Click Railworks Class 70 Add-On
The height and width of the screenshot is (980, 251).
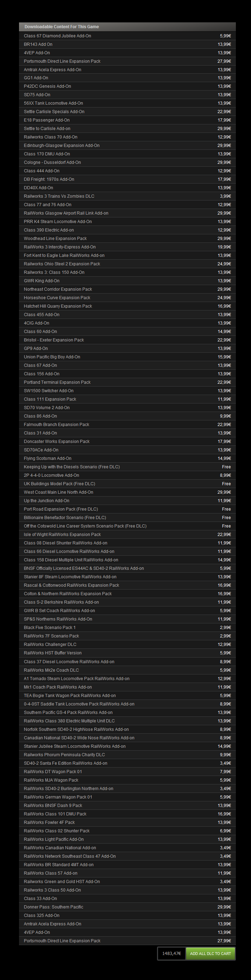[127, 137]
